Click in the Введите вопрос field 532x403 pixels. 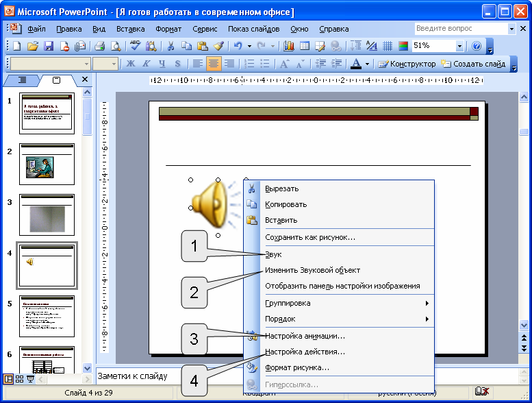[461, 29]
